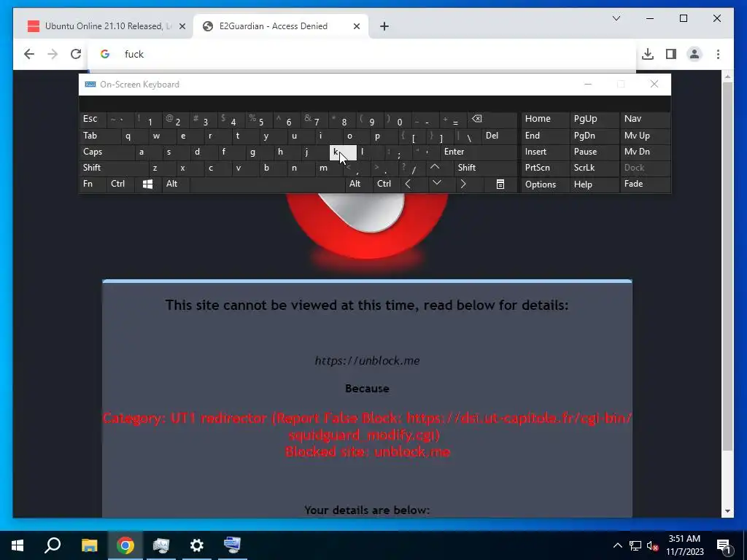Viewport: 747px width, 560px height.
Task: Toggle left Shift key on keyboard
Action: click(x=114, y=168)
